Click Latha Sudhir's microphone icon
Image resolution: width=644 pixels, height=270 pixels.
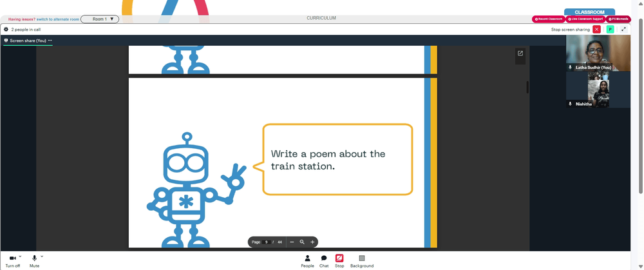(x=570, y=68)
